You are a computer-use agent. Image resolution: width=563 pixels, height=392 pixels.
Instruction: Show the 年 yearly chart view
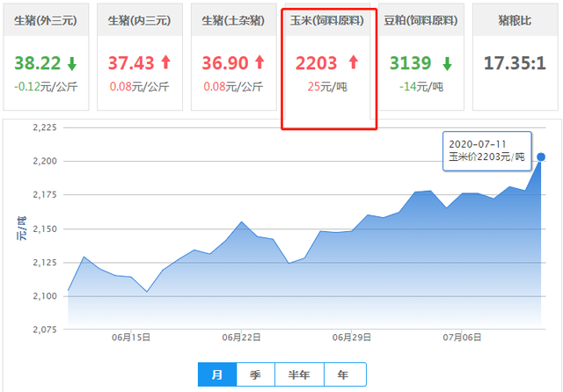(341, 374)
